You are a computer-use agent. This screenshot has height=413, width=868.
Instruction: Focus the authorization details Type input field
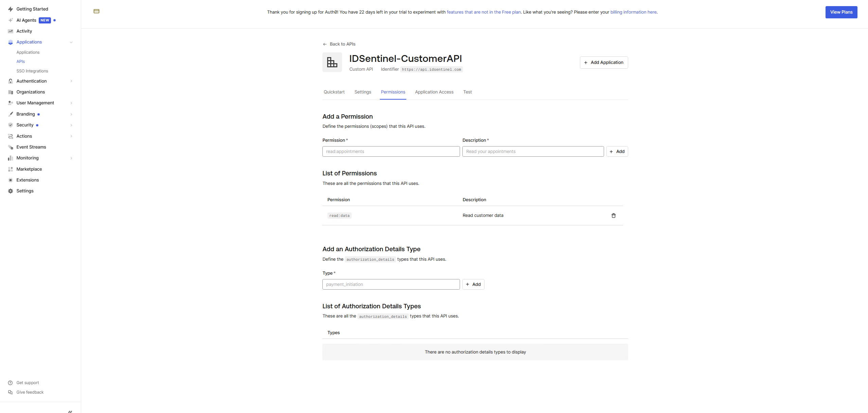point(391,285)
